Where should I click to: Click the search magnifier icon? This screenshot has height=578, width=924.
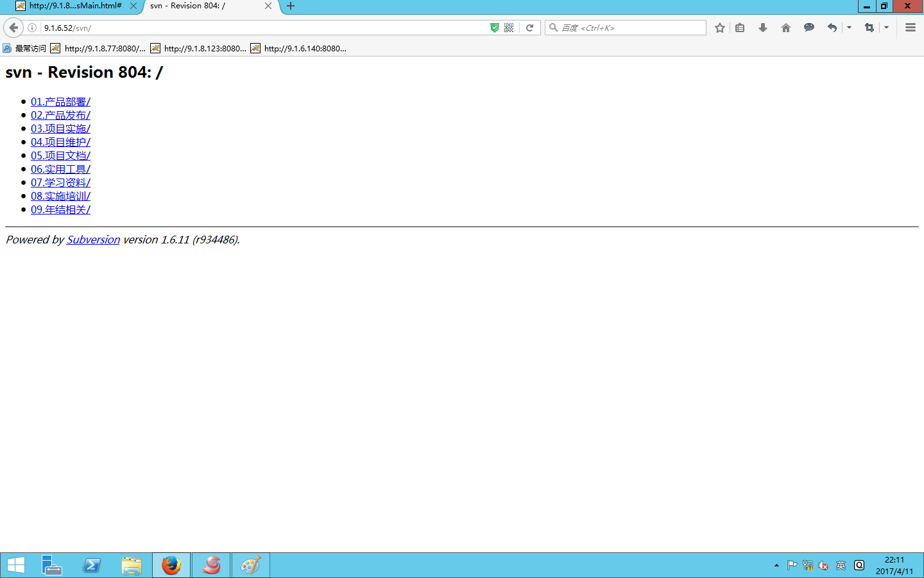[553, 28]
